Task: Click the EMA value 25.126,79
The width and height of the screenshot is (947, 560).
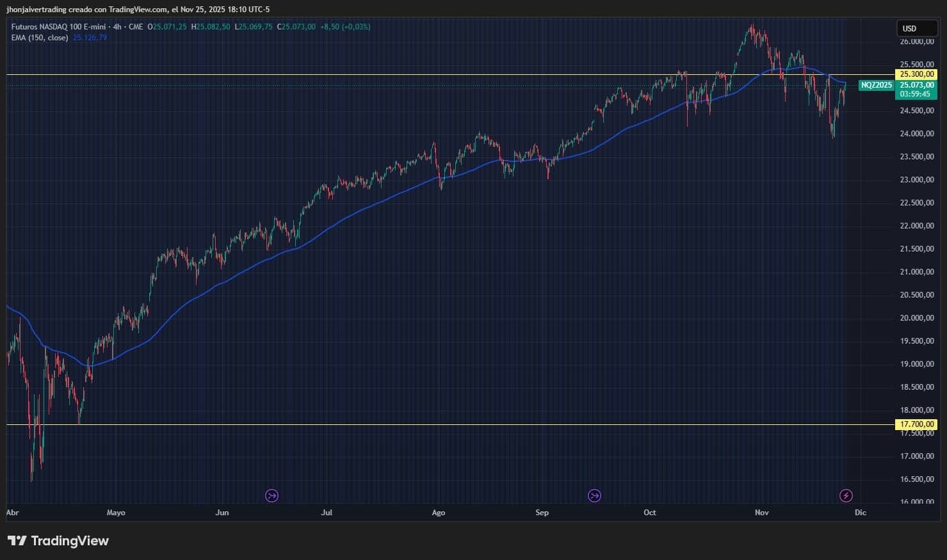Action: 90,38
